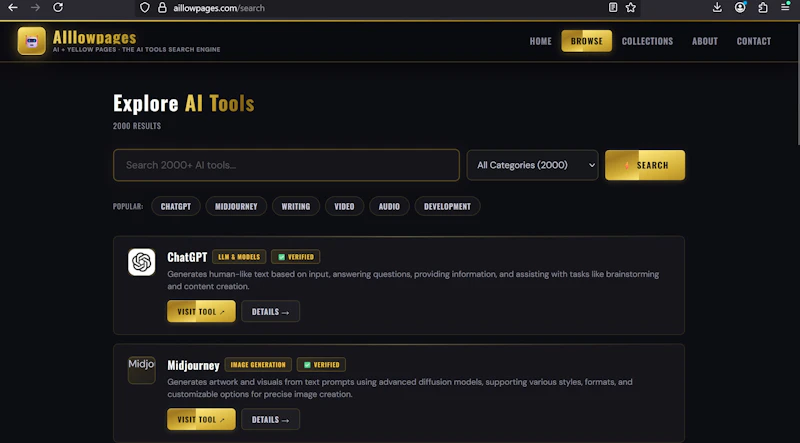This screenshot has height=443, width=800.
Task: Click the padlock site security icon
Action: 162,8
